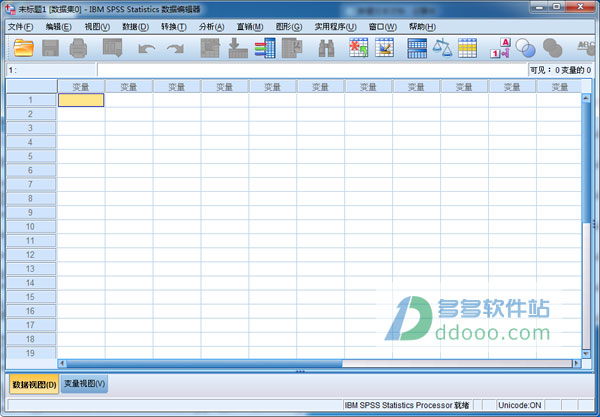Screen dimensions: 600x417
Task: Click the Show all variables icon
Action: [553, 48]
